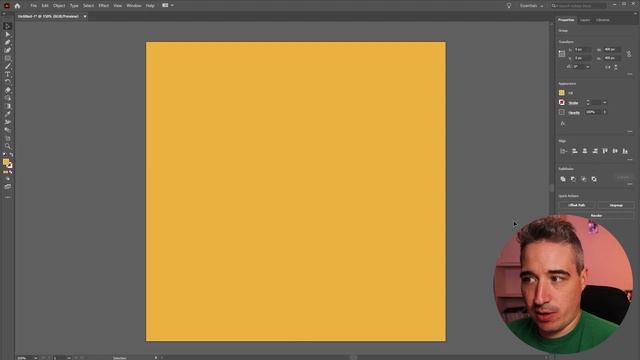Toggle constrain width and height proportions
The image size is (640, 360).
pos(629,53)
